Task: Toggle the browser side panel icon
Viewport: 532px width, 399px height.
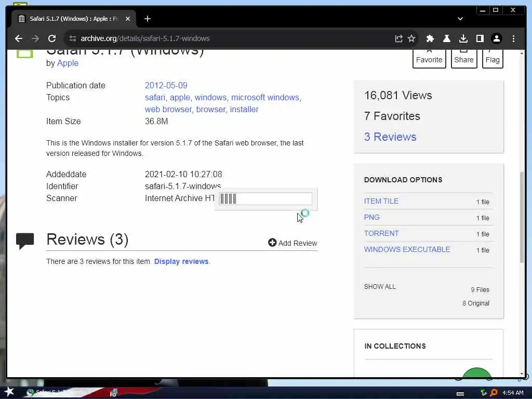Action: [x=480, y=38]
